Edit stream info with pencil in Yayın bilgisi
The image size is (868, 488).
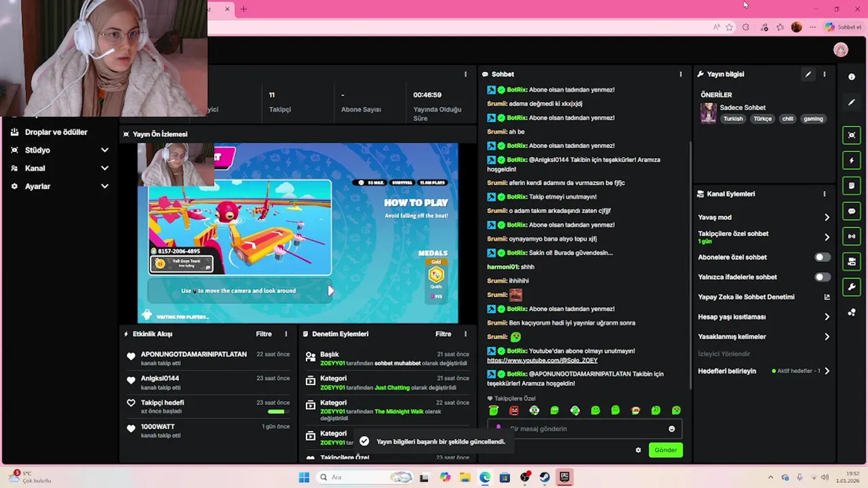pos(808,75)
